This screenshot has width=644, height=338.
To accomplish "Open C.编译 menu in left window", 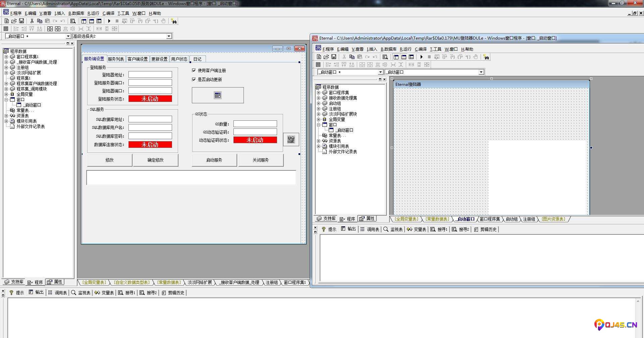I will [108, 13].
